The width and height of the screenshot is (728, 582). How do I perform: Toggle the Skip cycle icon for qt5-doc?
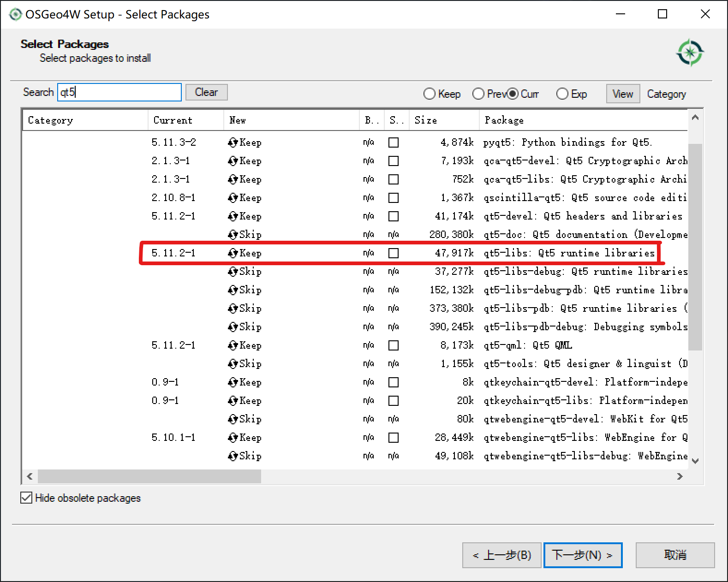[233, 235]
